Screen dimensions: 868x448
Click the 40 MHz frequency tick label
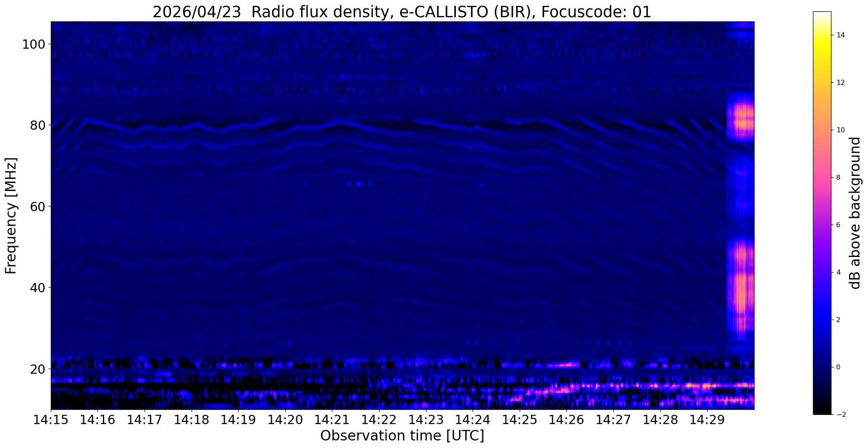(37, 288)
